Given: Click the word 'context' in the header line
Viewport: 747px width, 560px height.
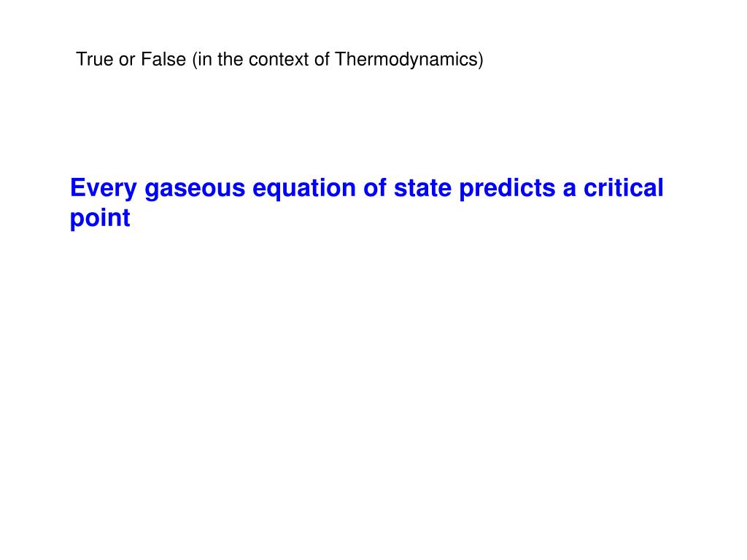Looking at the screenshot, I should pyautogui.click(x=279, y=60).
